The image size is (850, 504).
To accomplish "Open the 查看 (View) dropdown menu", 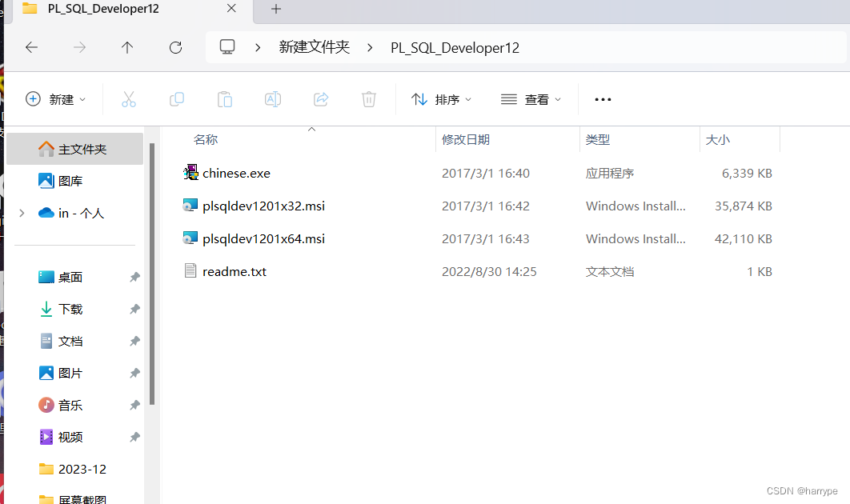I will [531, 98].
